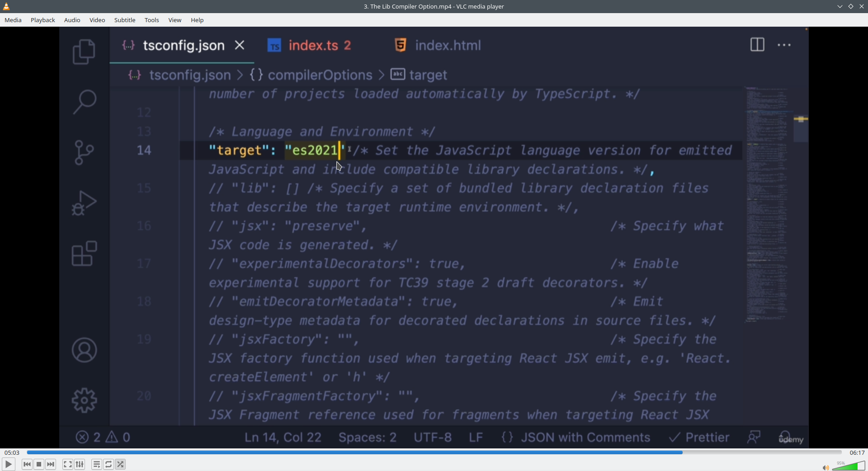868x471 pixels.
Task: Click LF line ending status
Action: pos(476,438)
